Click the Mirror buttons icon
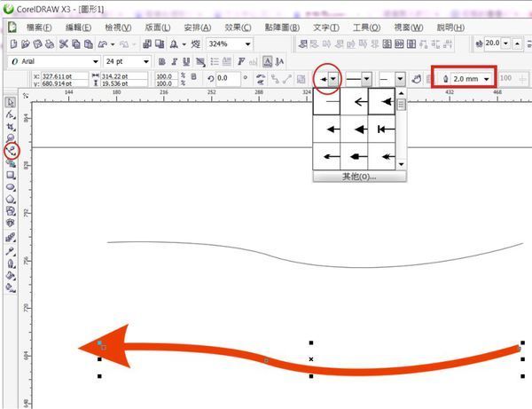The width and height of the screenshot is (532, 409). pyautogui.click(x=261, y=79)
